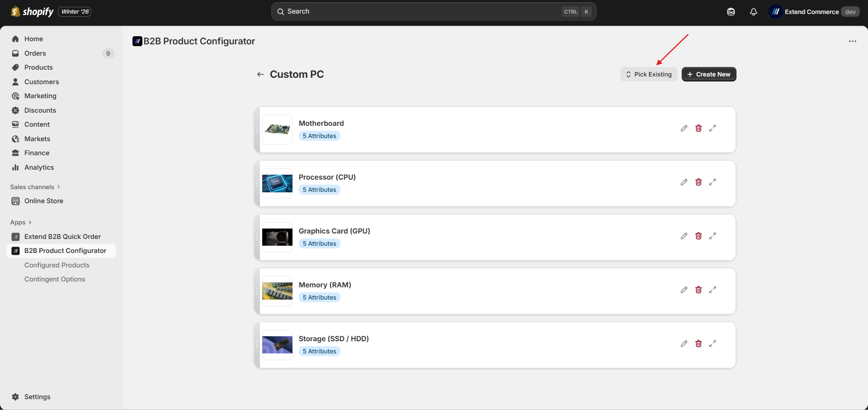
Task: Open Contingent Options in sidebar
Action: 55,279
